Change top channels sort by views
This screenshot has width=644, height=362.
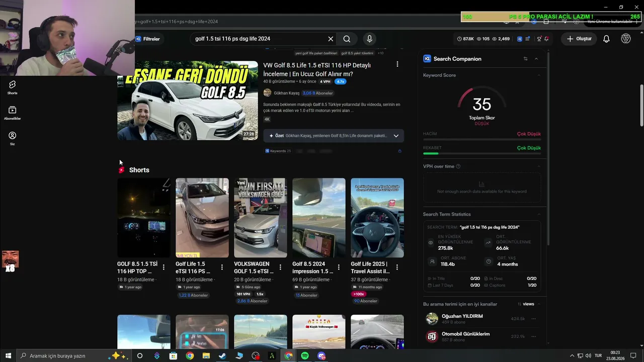[x=526, y=304]
